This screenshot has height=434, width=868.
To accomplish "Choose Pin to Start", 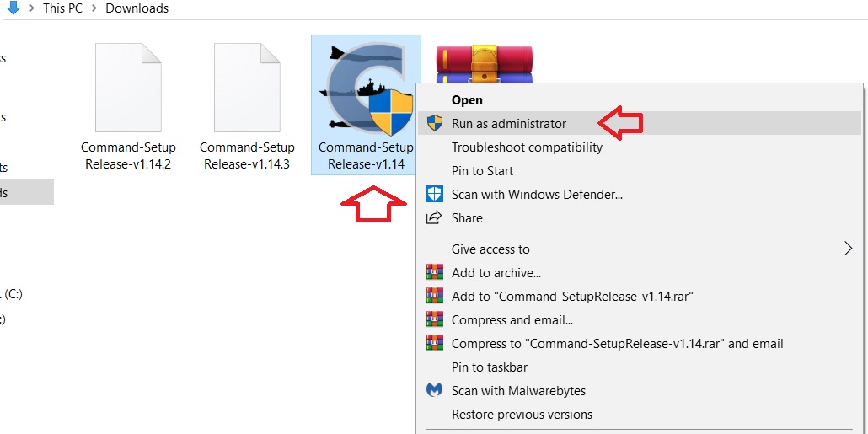I will pos(482,171).
